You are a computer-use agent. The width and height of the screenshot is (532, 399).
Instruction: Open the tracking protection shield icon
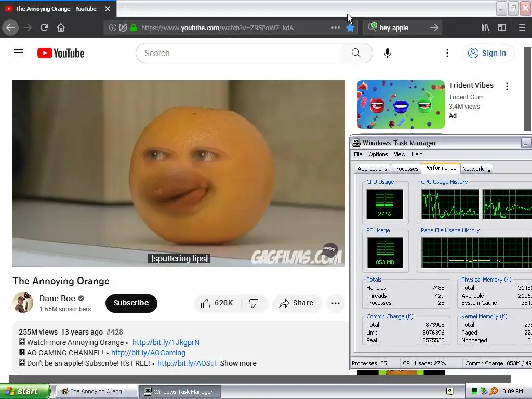pyautogui.click(x=123, y=28)
